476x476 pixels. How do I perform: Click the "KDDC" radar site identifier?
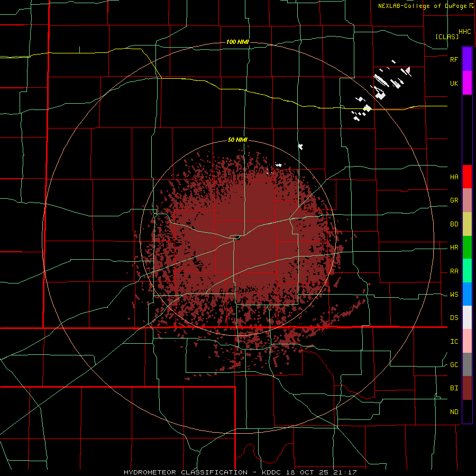pos(272,472)
